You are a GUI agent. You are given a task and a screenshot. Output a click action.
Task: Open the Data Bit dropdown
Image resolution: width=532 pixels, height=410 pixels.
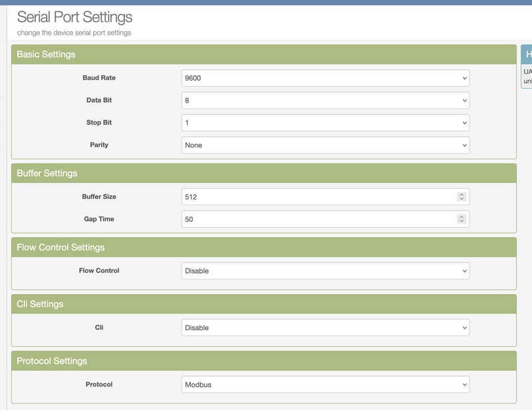pos(325,101)
